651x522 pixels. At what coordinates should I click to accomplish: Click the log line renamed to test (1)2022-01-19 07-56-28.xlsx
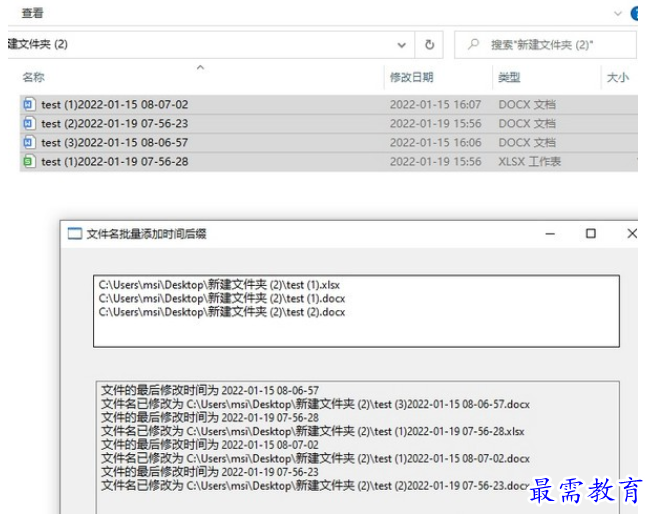click(313, 431)
